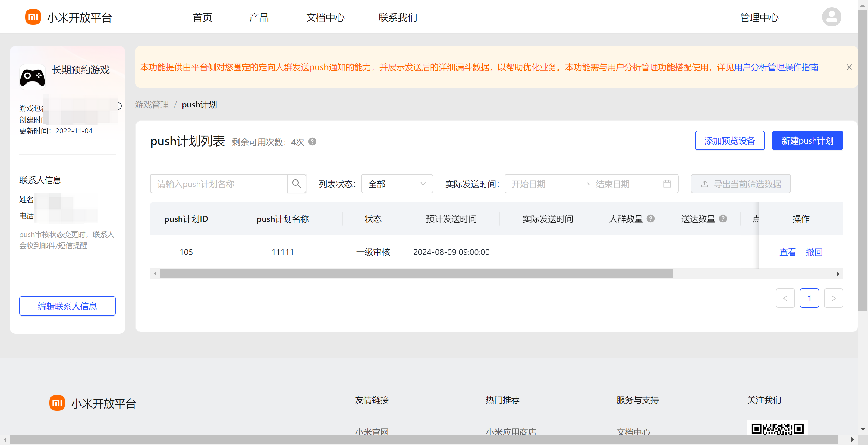Click time cell 2024-08-09 09:00:00
868x445 pixels.
tap(451, 252)
